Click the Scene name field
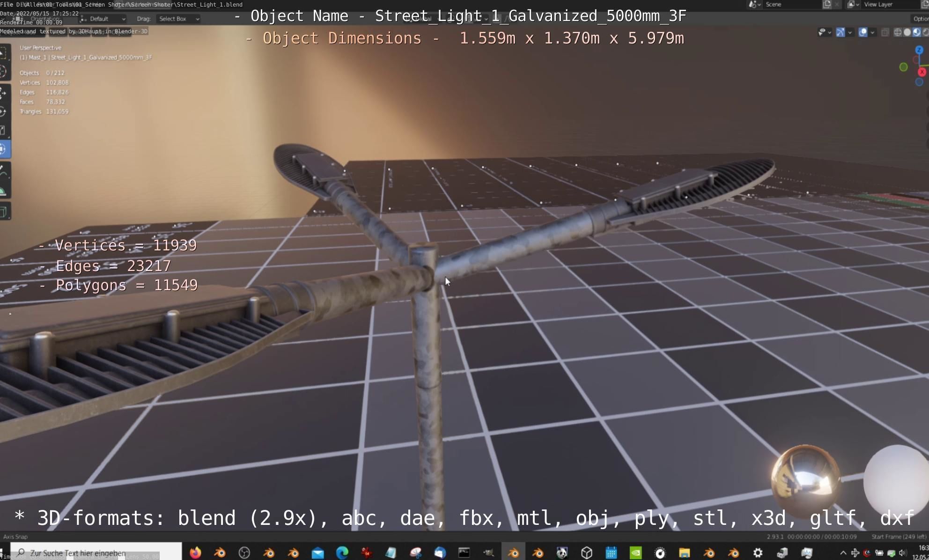The height and width of the screenshot is (560, 929). pyautogui.click(x=791, y=4)
